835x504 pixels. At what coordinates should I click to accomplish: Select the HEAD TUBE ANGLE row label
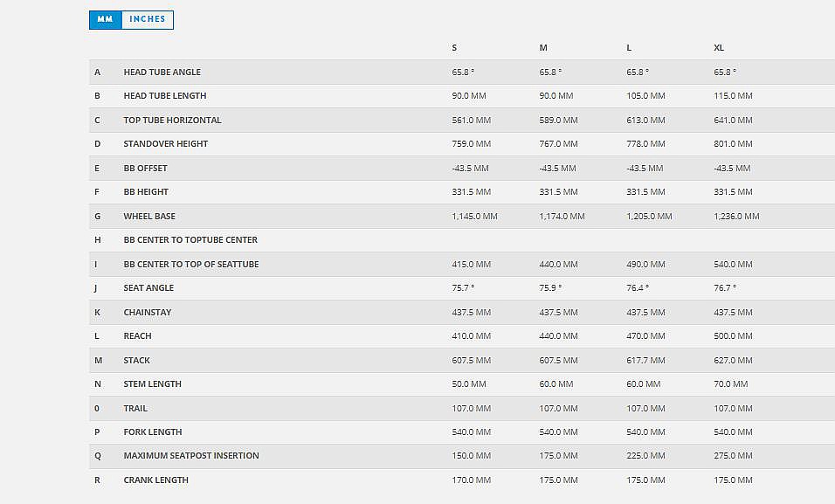pos(162,72)
